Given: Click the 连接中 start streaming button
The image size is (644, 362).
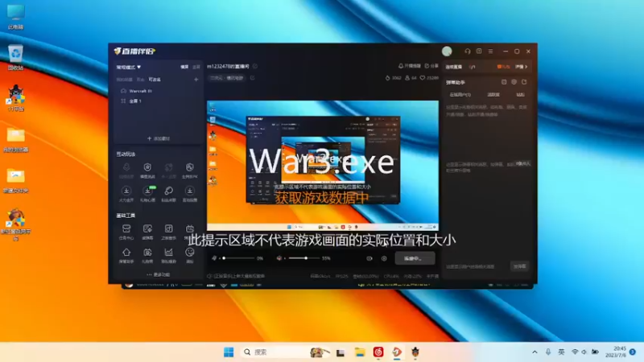Looking at the screenshot, I should [415, 258].
